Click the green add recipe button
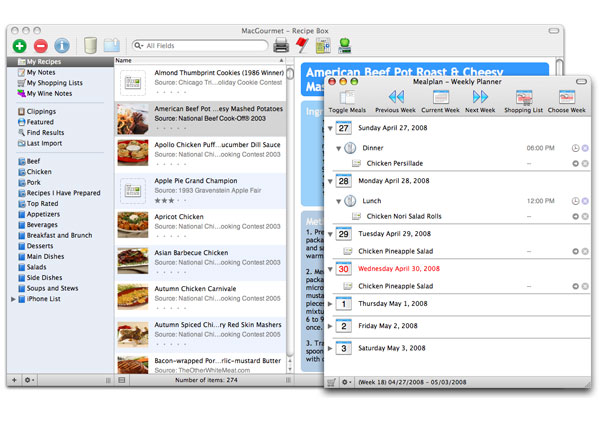 [x=20, y=46]
